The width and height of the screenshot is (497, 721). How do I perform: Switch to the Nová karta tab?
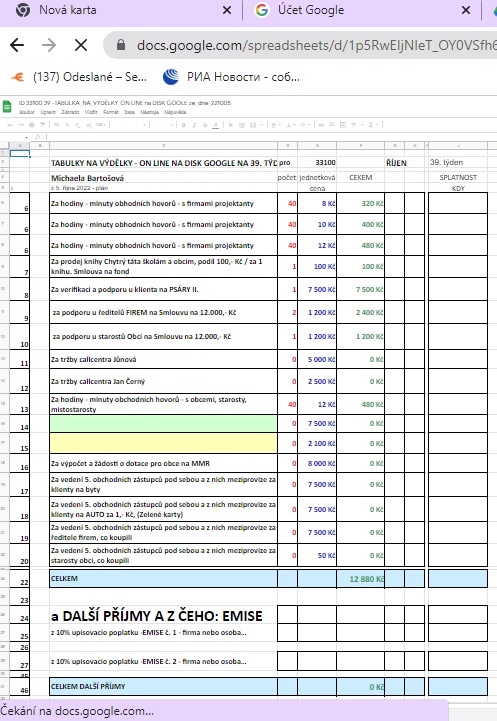click(x=68, y=10)
